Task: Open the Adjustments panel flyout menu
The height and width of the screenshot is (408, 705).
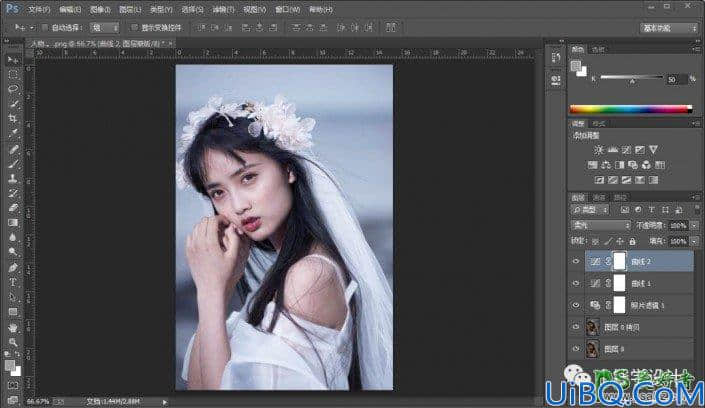Action: click(696, 123)
